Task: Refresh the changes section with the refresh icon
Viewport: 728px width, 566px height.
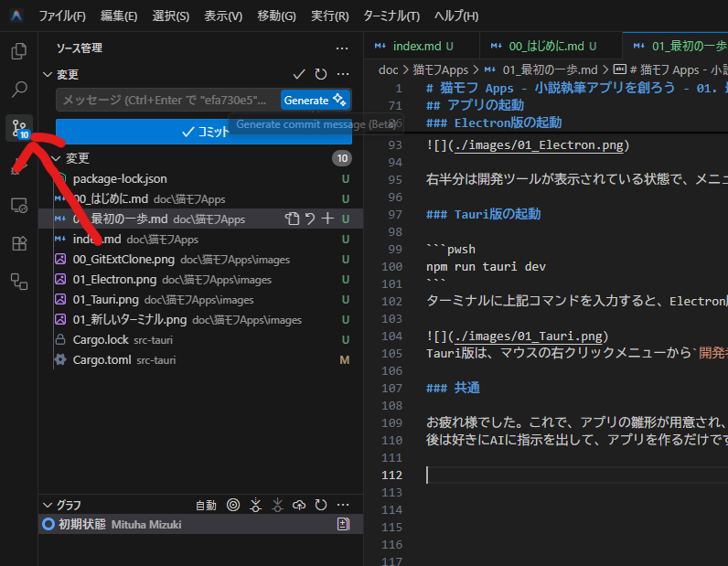Action: [320, 74]
